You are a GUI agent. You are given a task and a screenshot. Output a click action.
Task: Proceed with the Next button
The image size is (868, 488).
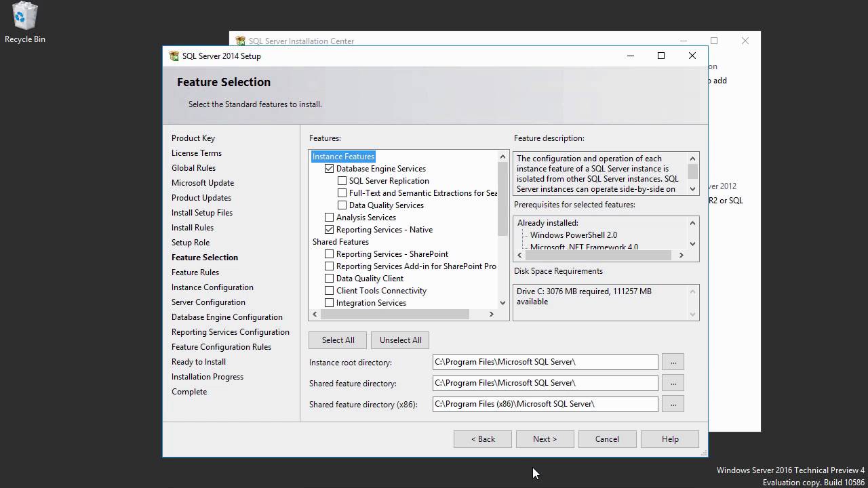coord(545,439)
